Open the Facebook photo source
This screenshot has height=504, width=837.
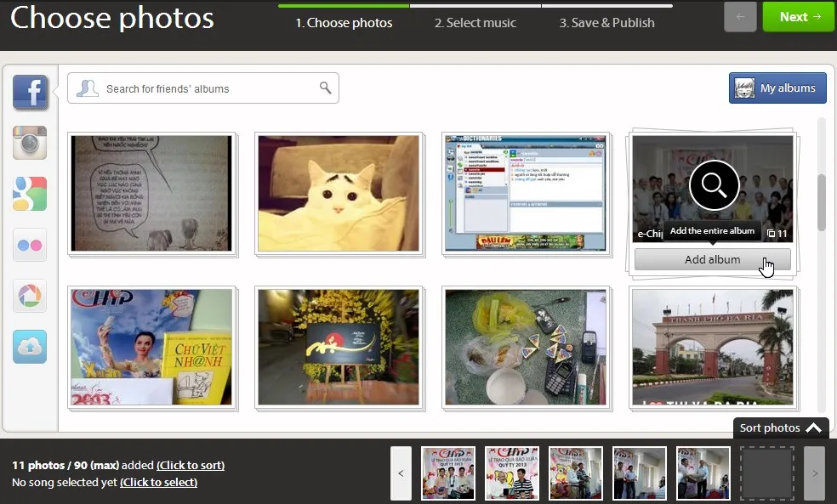30,91
